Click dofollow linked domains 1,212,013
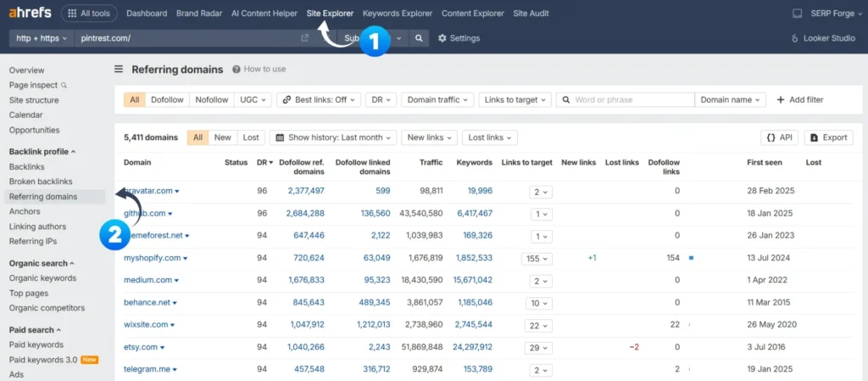Screen dimensions: 868x381 coord(374,325)
